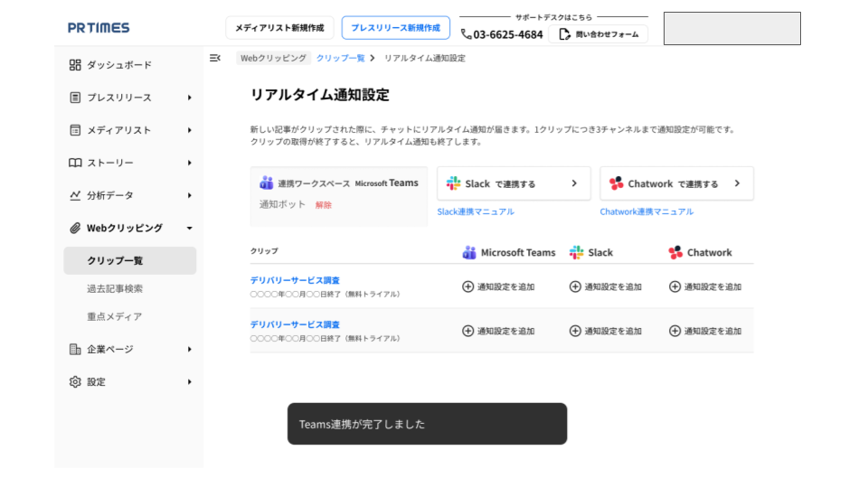Viewport: 868px width, 488px height.
Task: Open 問い合わせフォーム button
Action: (599, 34)
